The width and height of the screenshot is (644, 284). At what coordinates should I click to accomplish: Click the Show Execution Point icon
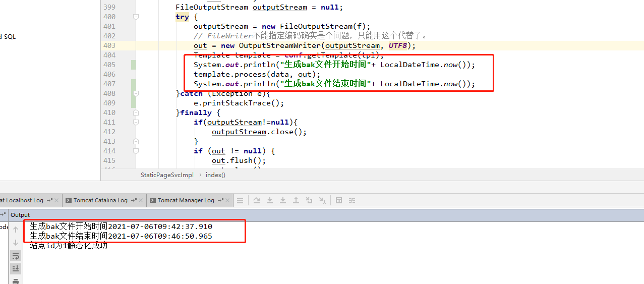tap(240, 200)
